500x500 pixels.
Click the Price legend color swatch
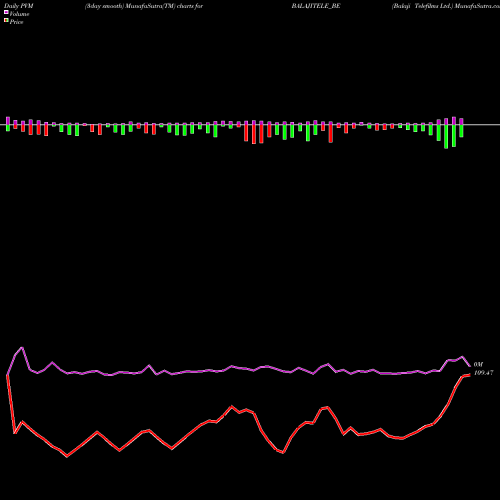tap(6, 21)
